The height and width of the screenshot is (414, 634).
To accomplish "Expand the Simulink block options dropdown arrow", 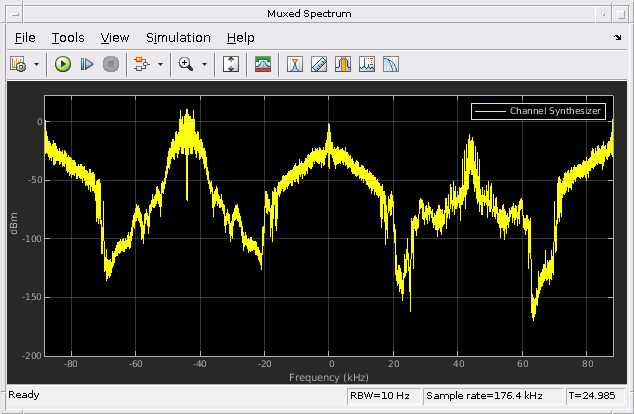I will point(160,64).
